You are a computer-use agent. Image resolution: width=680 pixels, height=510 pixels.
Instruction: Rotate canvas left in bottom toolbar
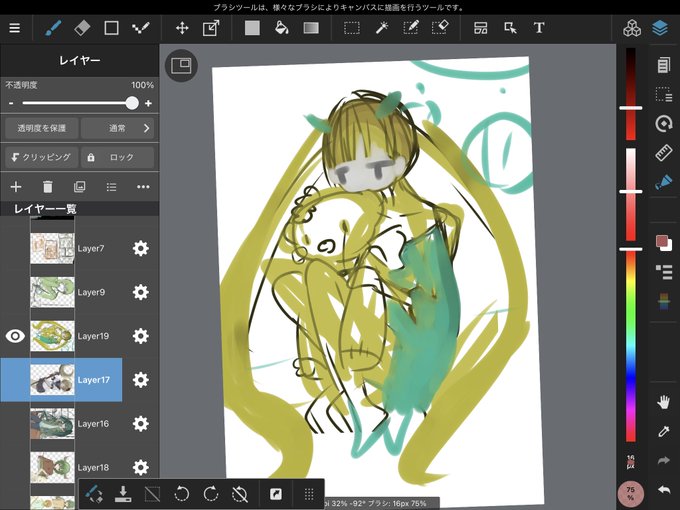181,494
